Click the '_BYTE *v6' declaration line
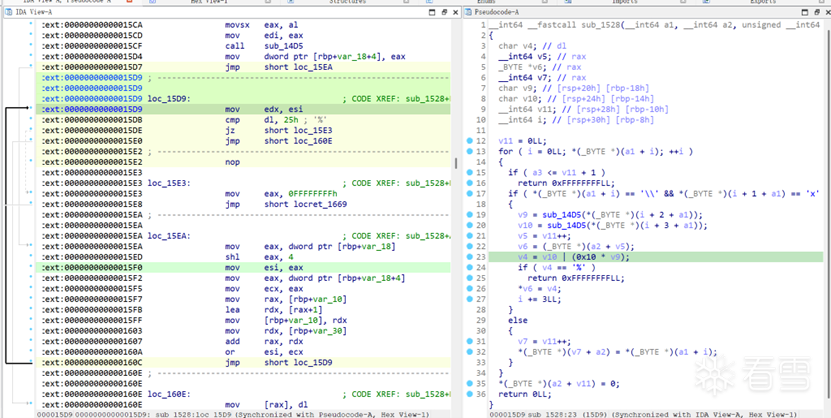The image size is (831, 418). pyautogui.click(x=540, y=67)
